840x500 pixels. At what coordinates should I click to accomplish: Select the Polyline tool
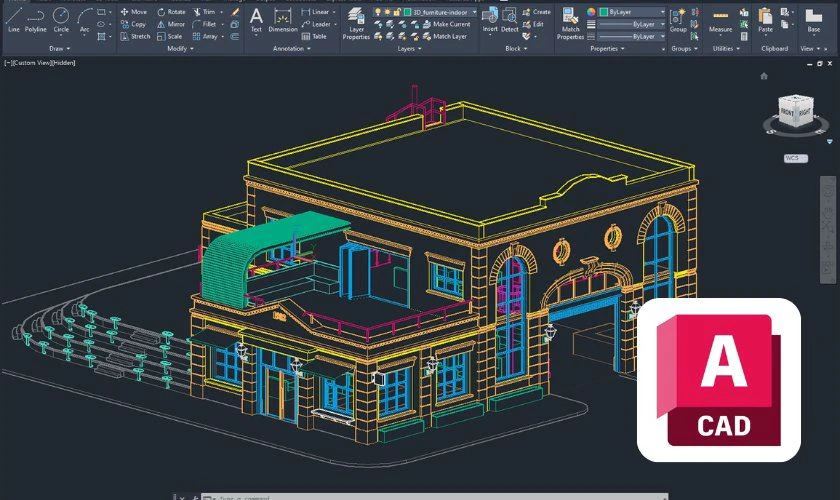pyautogui.click(x=35, y=19)
